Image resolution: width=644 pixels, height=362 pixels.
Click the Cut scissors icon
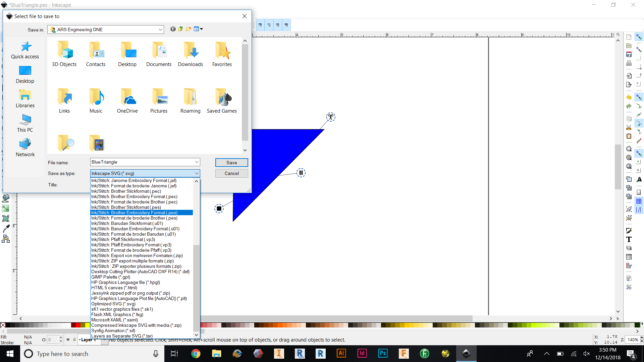(629, 128)
